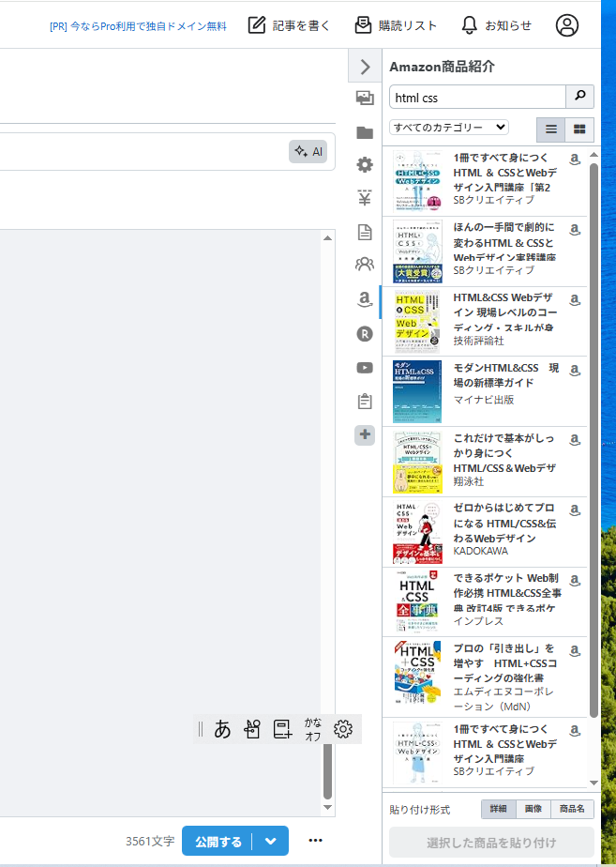This screenshot has height=867, width=616.
Task: Click 選択した商品を貼り付け button
Action: [491, 842]
